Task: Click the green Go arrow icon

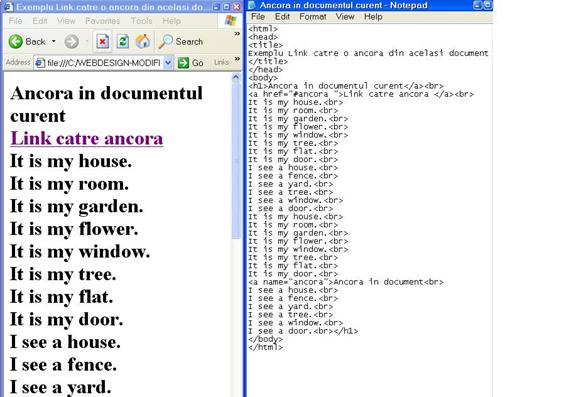Action: [183, 63]
